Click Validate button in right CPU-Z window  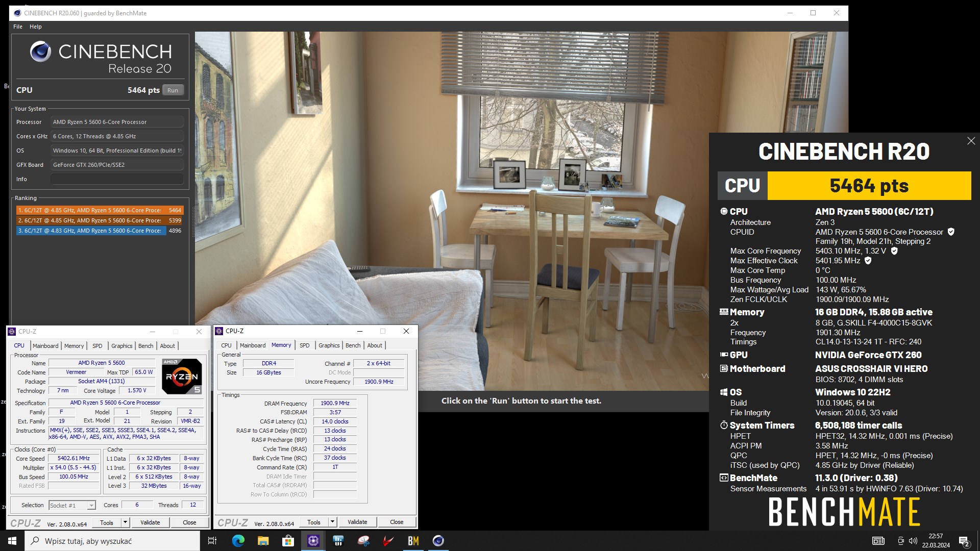(357, 522)
